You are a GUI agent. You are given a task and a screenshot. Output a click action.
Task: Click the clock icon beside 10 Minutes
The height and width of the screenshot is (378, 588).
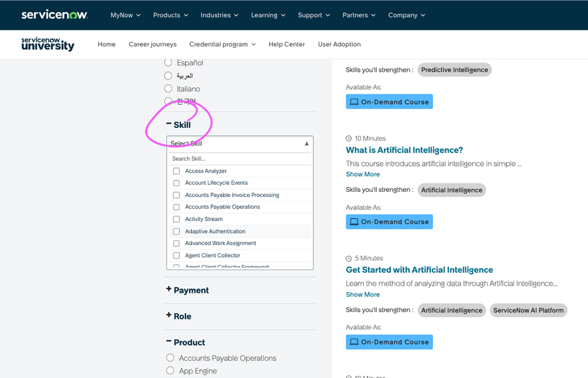349,138
